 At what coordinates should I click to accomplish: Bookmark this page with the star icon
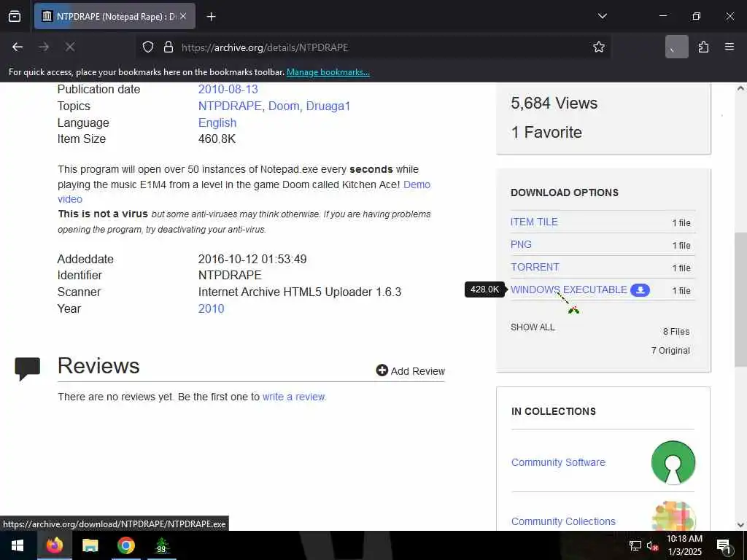(599, 47)
